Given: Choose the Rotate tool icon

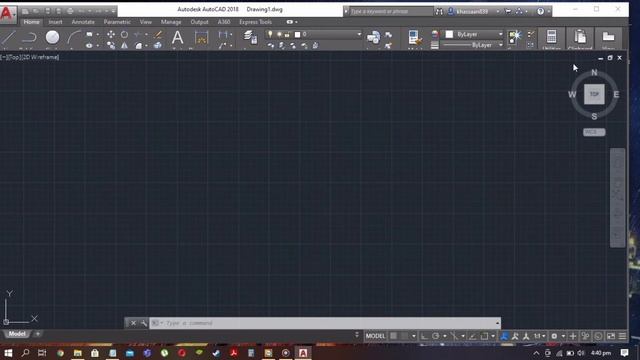Looking at the screenshot, I should (x=124, y=35).
